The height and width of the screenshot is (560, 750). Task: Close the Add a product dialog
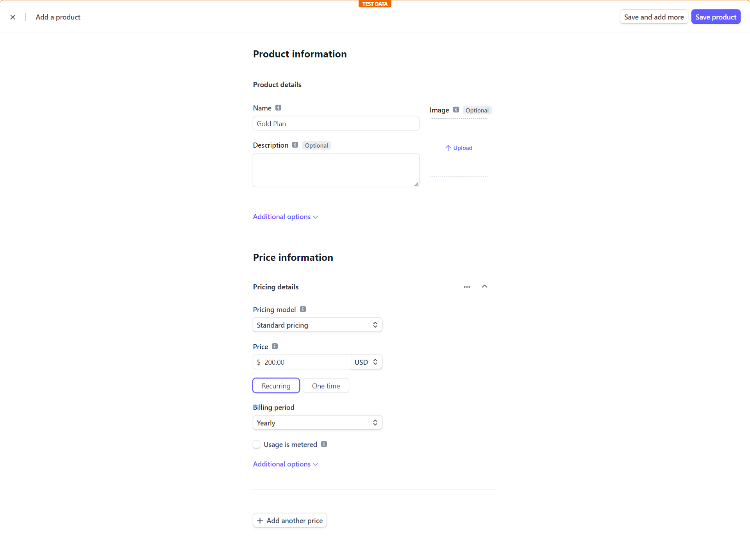13,17
